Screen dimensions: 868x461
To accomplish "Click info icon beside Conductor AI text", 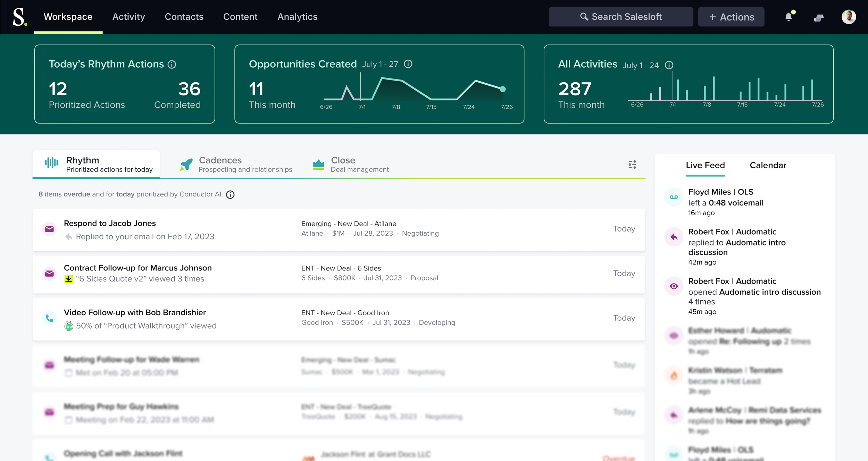I will (x=230, y=195).
